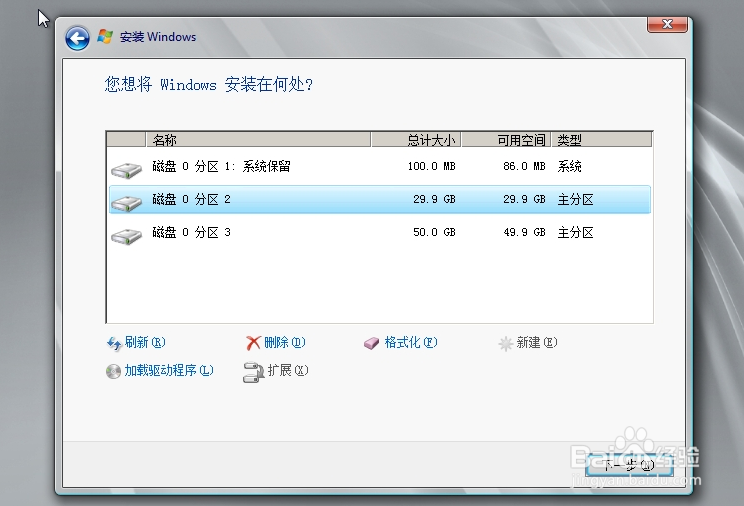Open 加载驱动程序(L) to load a driver
744x506 pixels.
(169, 370)
